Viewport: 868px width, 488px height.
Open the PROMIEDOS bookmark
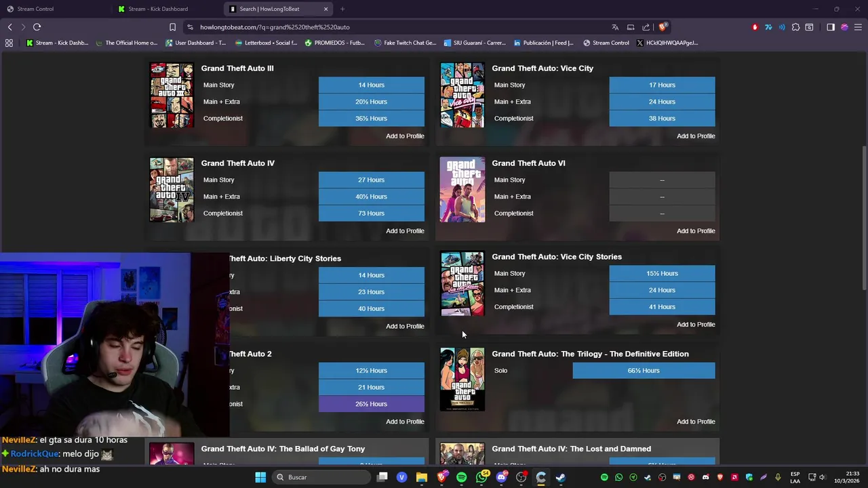(x=335, y=43)
